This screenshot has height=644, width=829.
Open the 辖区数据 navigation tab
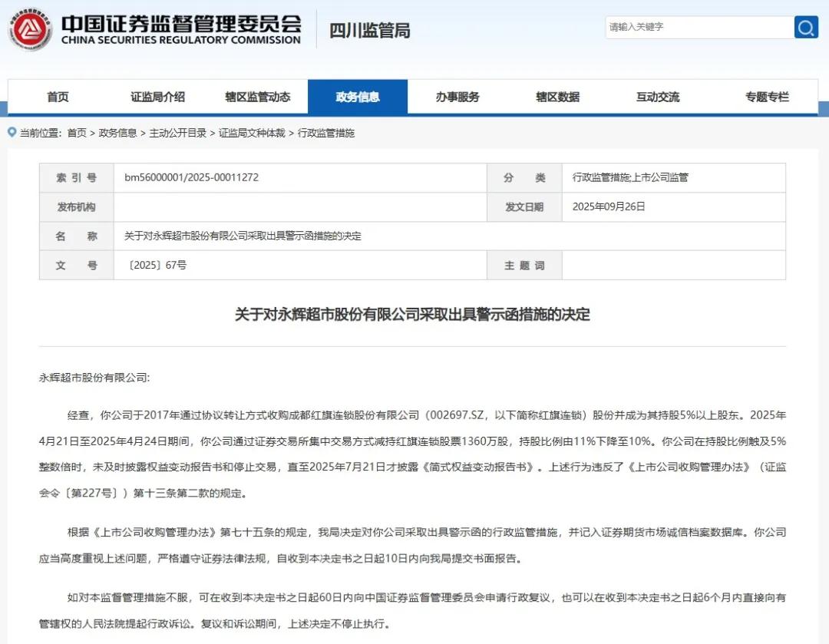click(557, 97)
